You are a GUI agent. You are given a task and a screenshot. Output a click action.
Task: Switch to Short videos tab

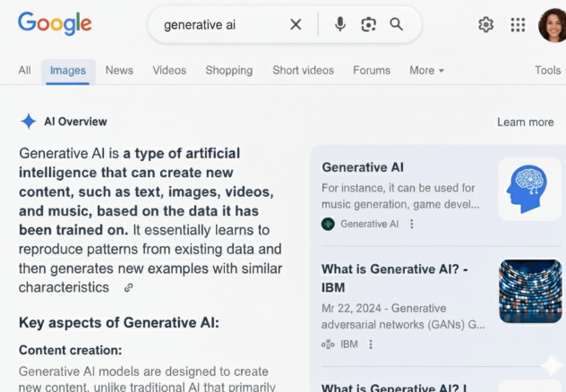304,70
